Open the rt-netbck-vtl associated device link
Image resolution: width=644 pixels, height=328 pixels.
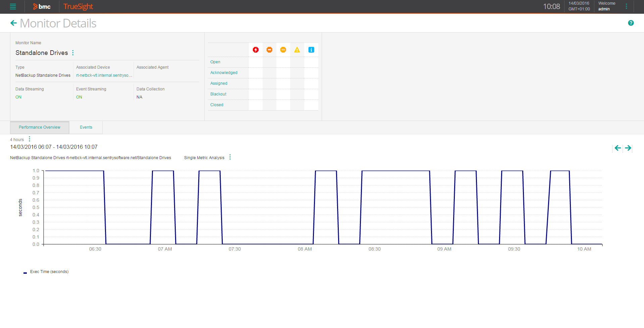[104, 75]
